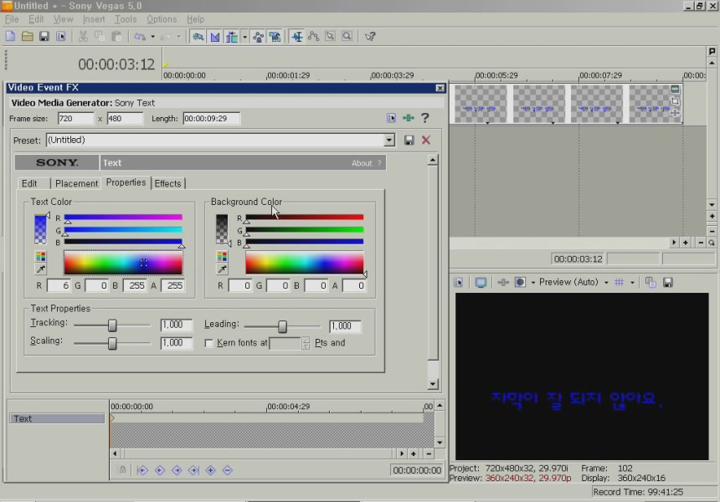Click the Background Color green channel slider
720x502 pixels.
[304, 230]
